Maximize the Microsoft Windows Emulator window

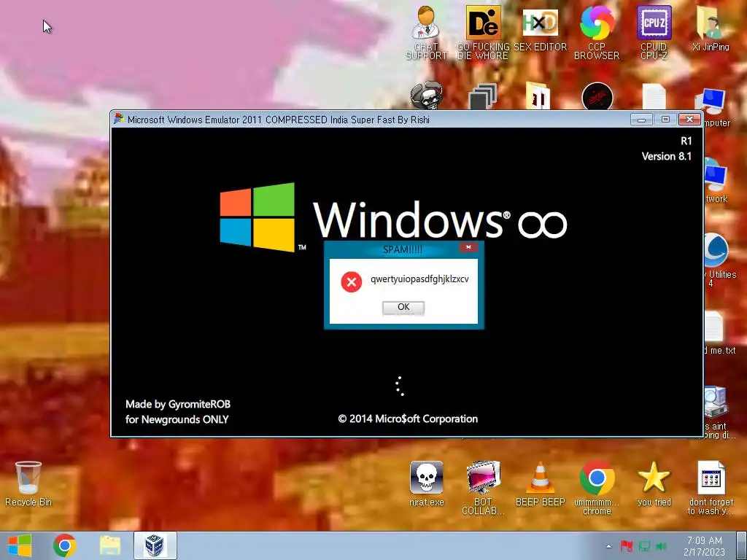click(665, 119)
